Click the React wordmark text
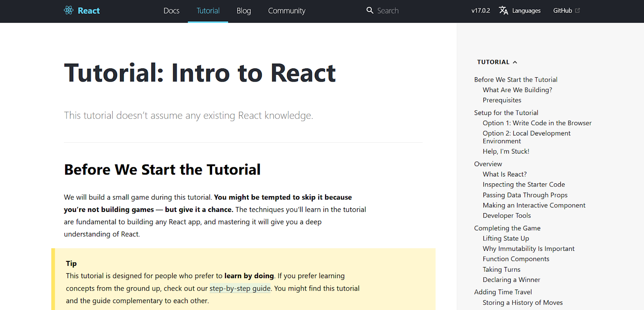 pos(89,11)
